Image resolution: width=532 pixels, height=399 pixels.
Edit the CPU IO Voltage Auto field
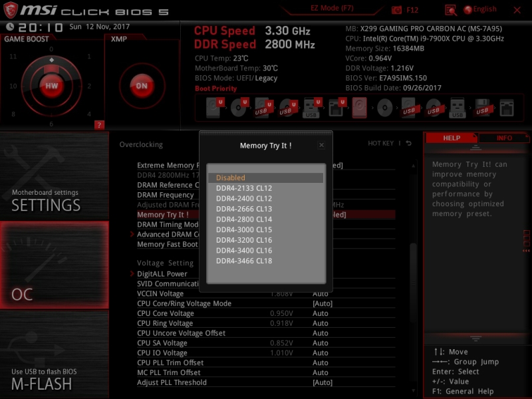pos(321,353)
